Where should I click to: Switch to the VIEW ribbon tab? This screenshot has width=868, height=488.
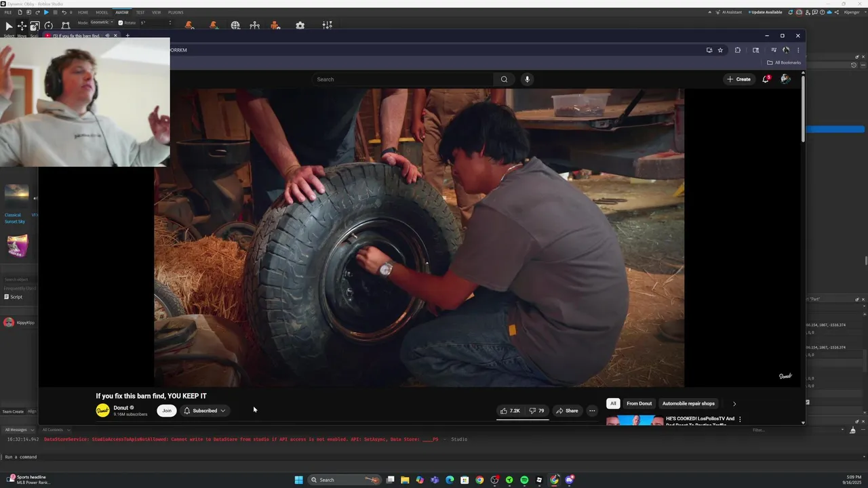click(x=156, y=12)
